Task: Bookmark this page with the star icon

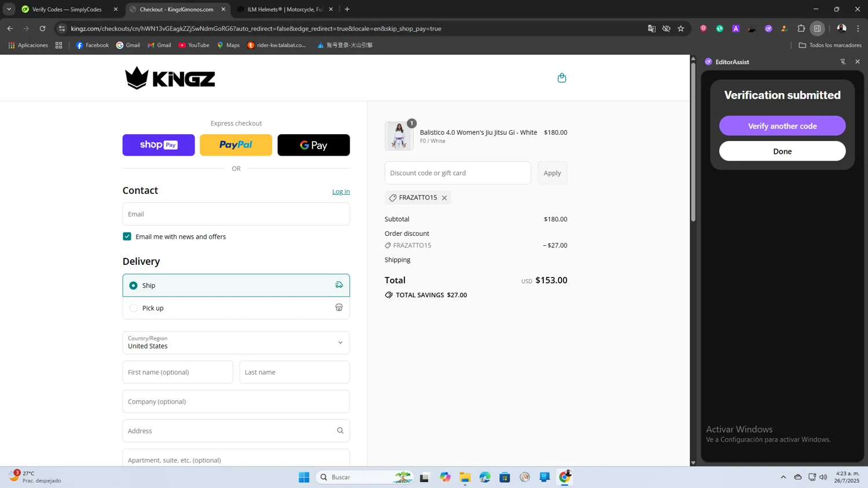Action: (681, 28)
